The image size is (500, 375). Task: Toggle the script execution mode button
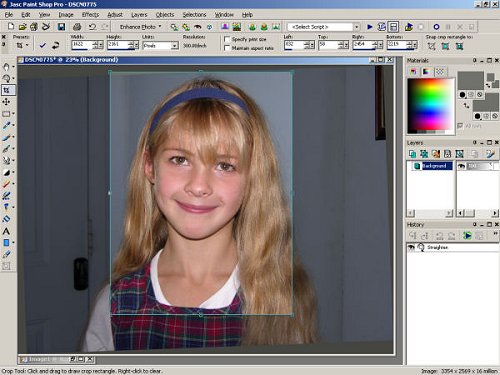click(394, 27)
